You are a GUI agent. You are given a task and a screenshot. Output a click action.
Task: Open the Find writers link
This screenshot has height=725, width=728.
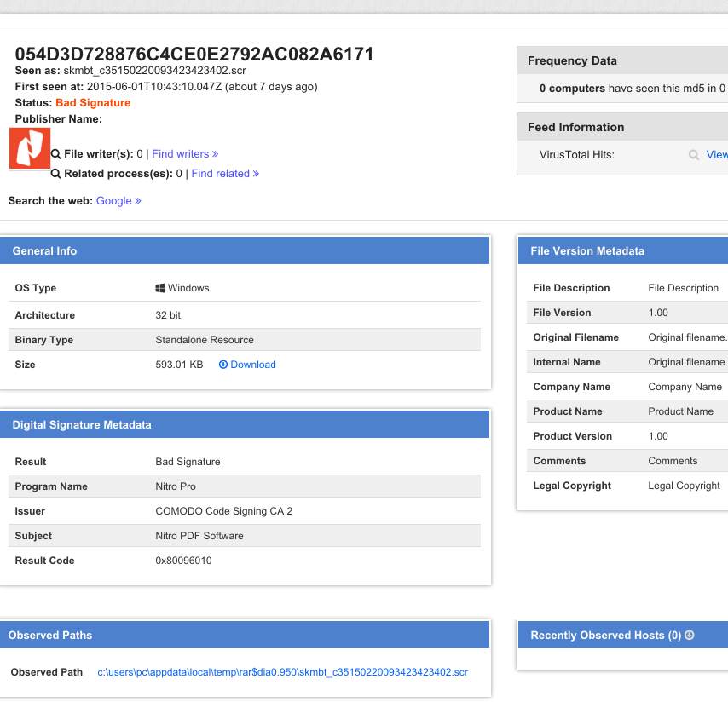click(x=185, y=154)
